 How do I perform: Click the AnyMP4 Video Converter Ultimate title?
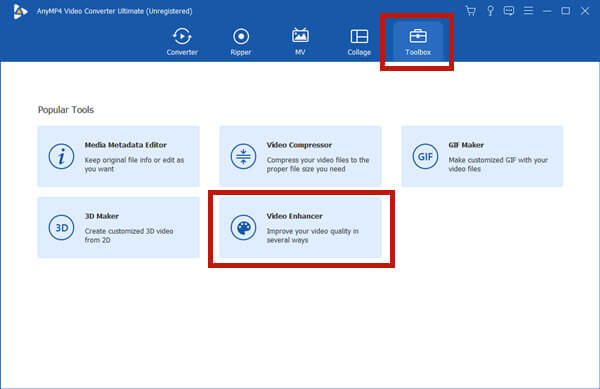[114, 11]
